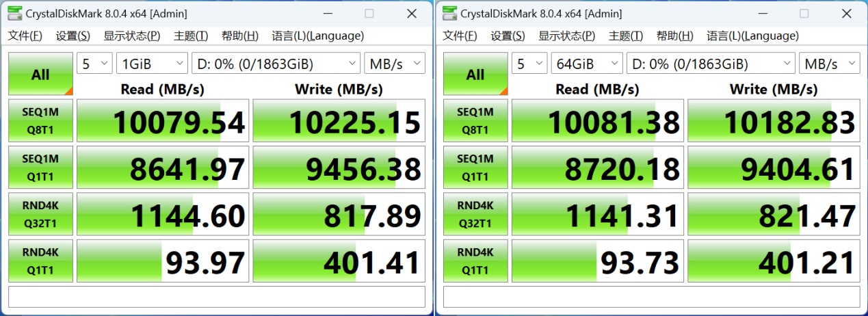Click the empty comment field in left window
Viewport: 868px width, 316px height.
coord(217,297)
